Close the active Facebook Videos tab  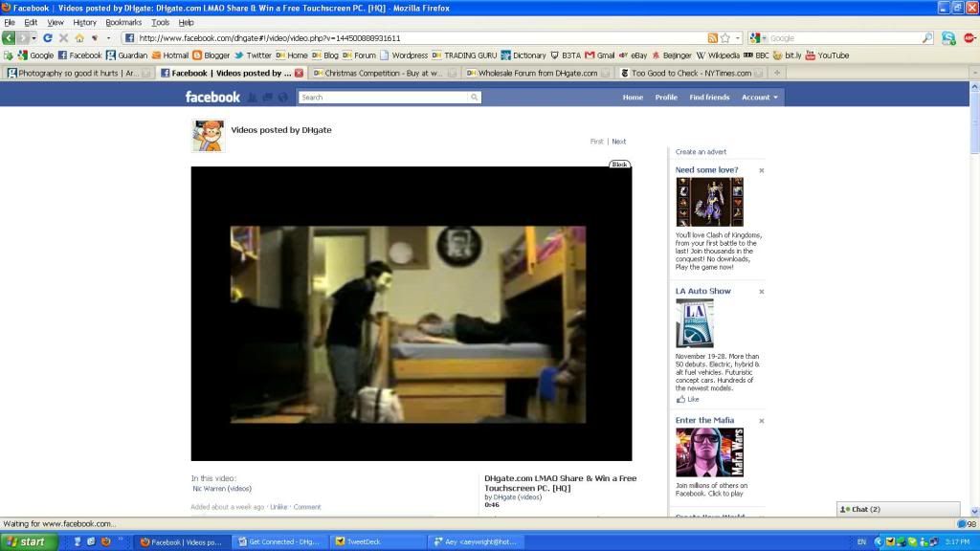(x=299, y=73)
